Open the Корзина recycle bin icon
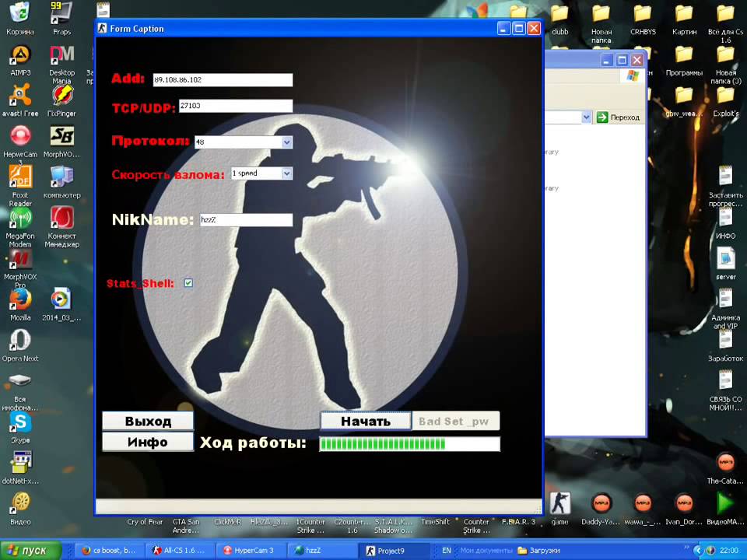 [20, 13]
